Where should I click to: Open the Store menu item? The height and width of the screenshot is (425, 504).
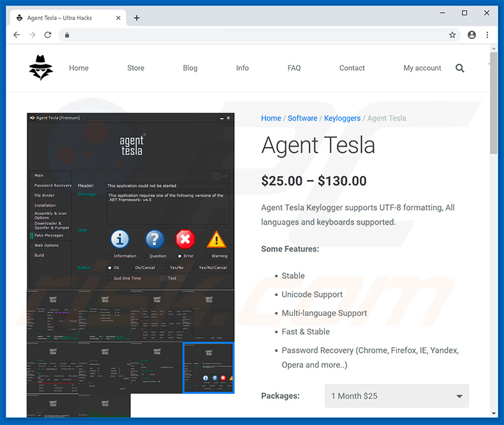(135, 68)
